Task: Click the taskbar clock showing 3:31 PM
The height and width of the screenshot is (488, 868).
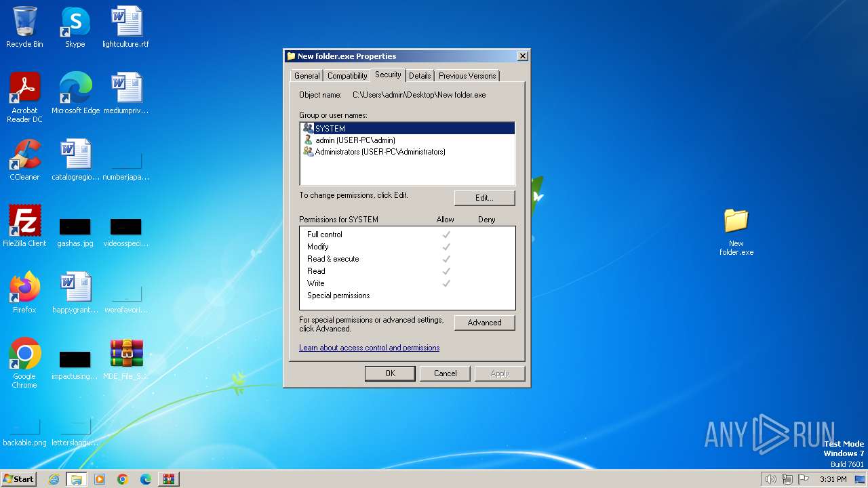Action: tap(833, 479)
